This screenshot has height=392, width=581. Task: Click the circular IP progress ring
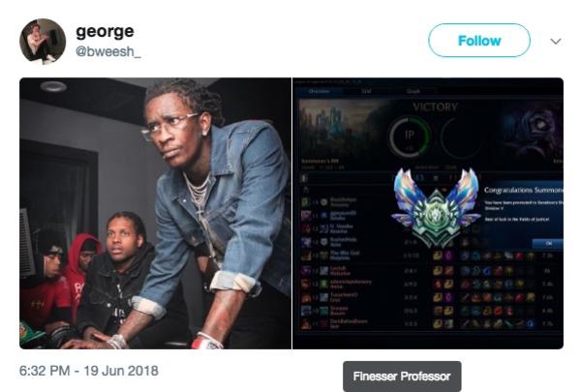pos(409,136)
